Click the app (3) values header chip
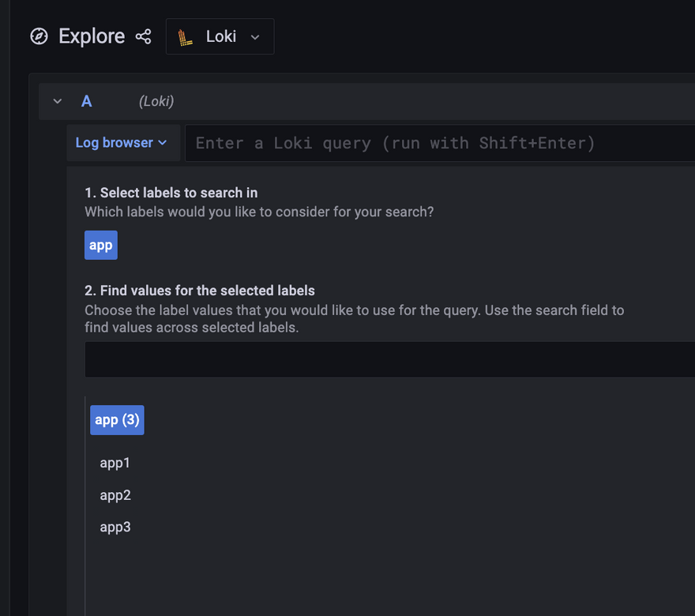Screen dimensions: 695x616 [x=117, y=420]
